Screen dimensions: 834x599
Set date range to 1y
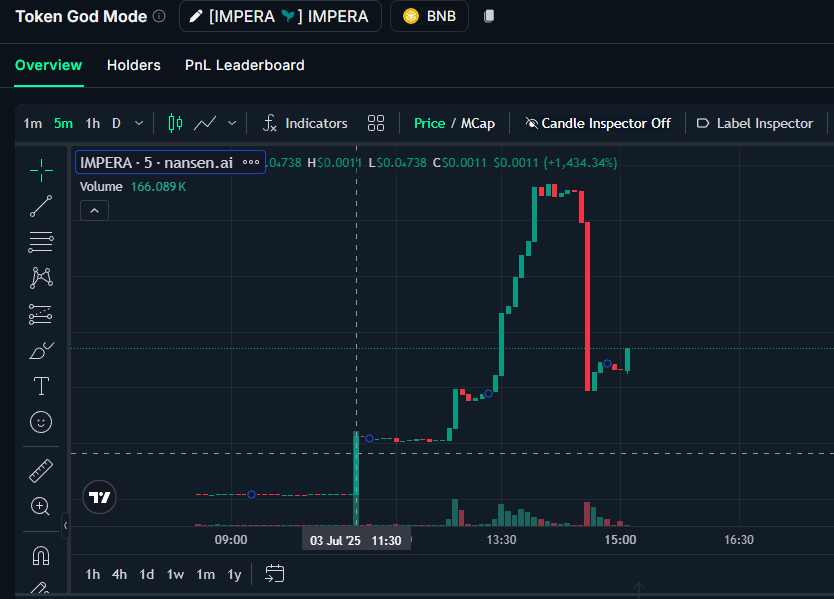coord(234,575)
